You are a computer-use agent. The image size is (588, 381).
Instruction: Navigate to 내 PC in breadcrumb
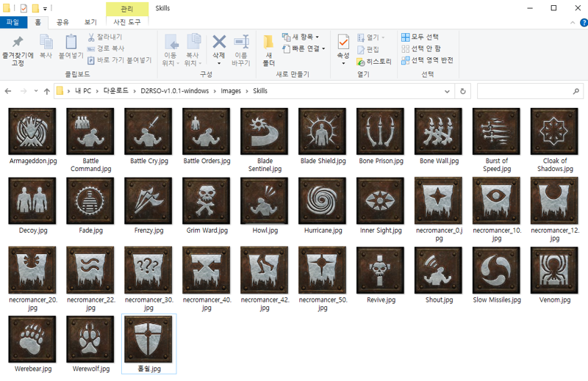click(83, 91)
